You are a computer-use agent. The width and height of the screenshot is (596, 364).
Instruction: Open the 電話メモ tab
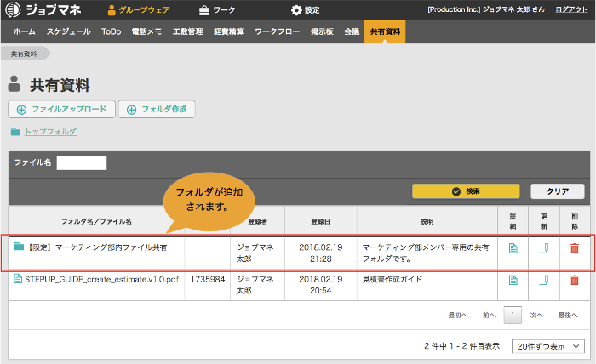click(146, 31)
